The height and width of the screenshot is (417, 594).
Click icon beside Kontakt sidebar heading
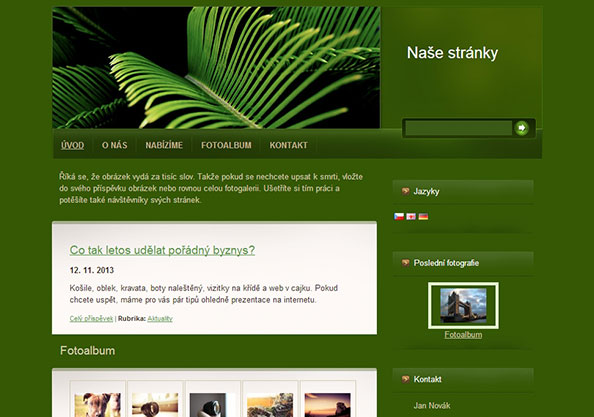pyautogui.click(x=406, y=379)
